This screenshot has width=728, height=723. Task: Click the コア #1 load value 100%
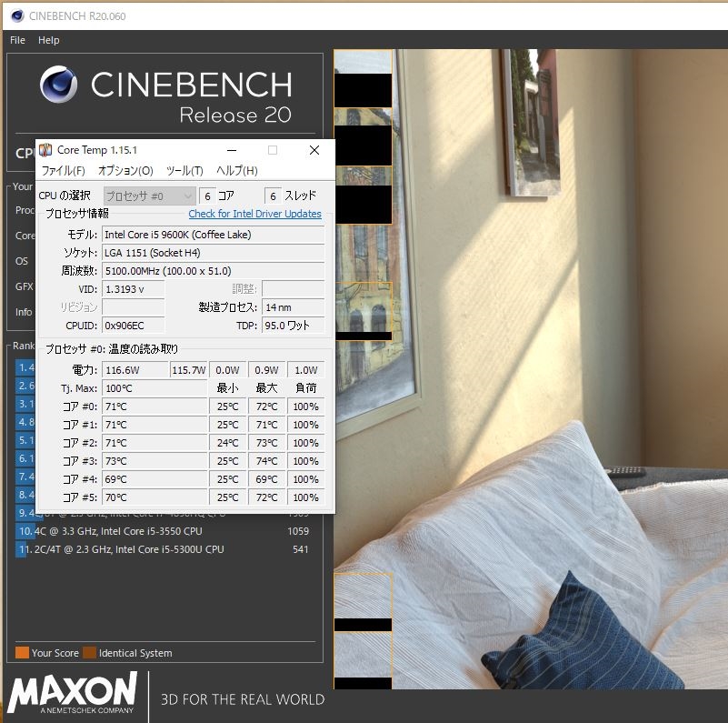click(x=305, y=425)
